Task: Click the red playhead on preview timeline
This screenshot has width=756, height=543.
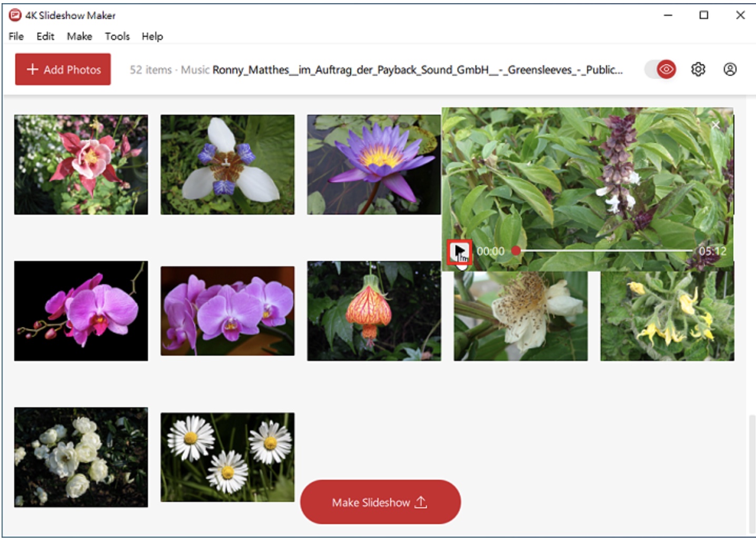Action: click(x=516, y=251)
